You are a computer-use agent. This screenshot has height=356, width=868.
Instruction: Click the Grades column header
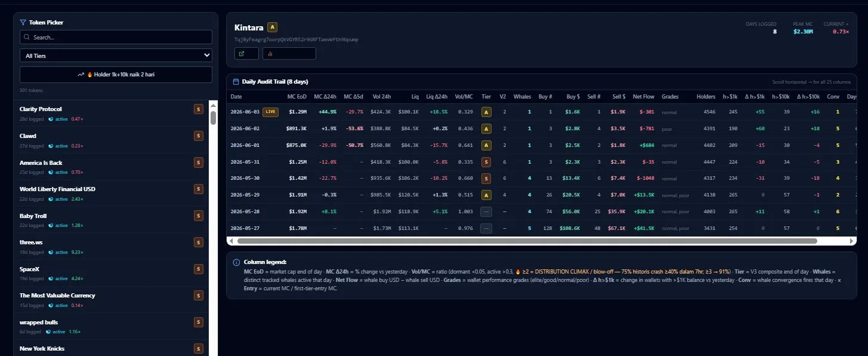[x=670, y=96]
